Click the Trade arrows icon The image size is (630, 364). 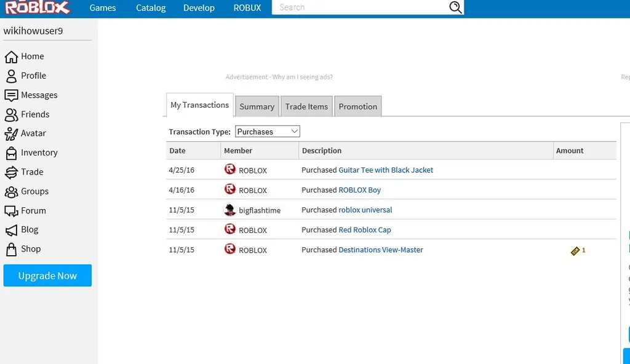(11, 172)
